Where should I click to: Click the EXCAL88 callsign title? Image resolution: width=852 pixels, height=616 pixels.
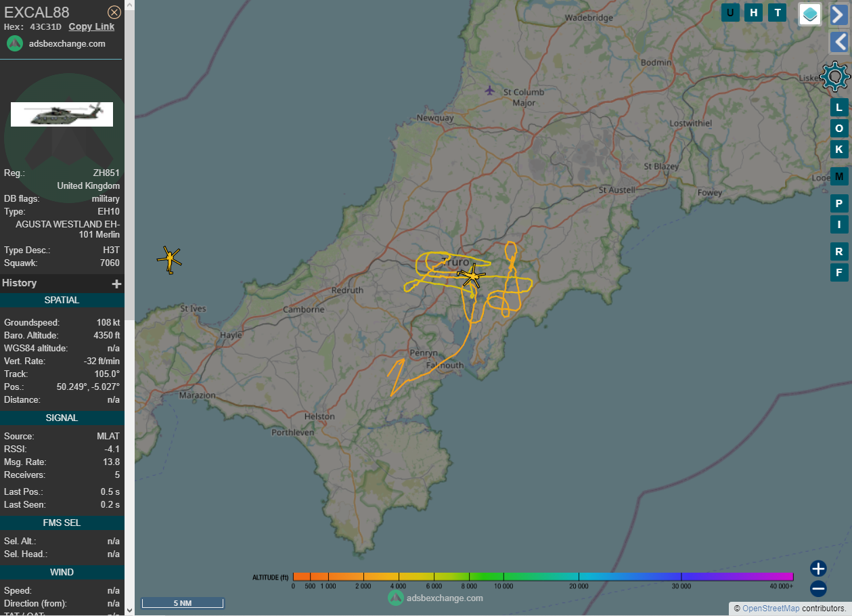point(37,12)
